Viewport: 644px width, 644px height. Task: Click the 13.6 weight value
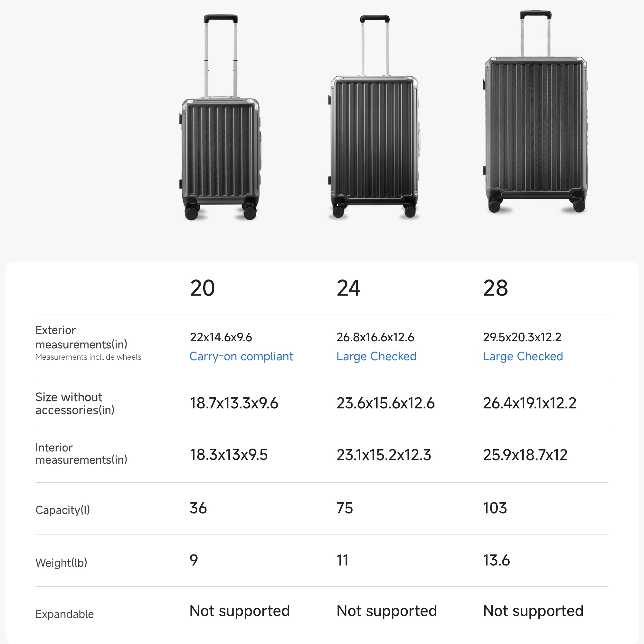point(496,560)
